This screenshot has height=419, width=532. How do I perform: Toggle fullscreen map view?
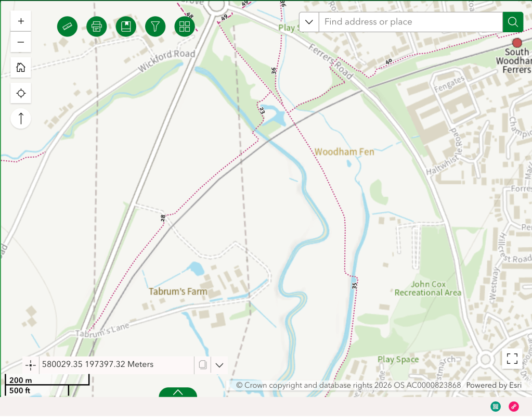(512, 358)
